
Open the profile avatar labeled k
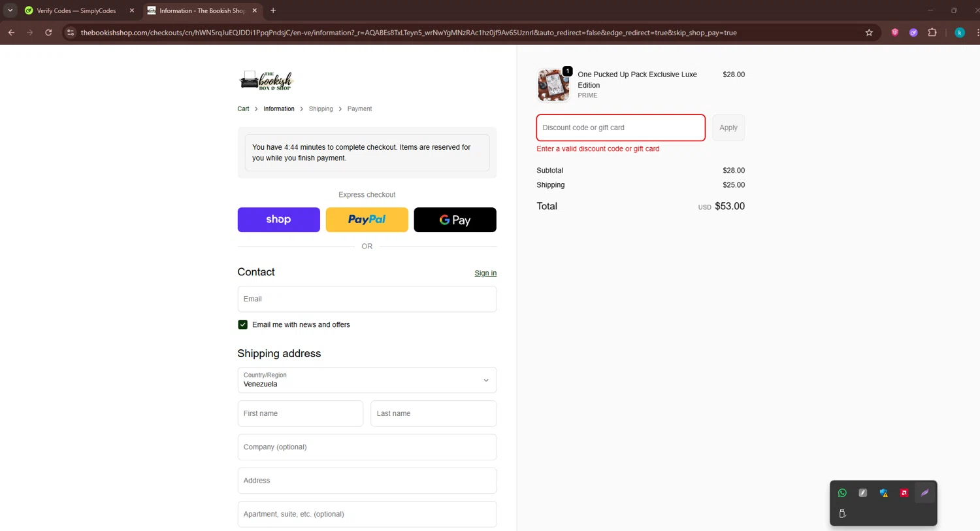click(x=959, y=32)
